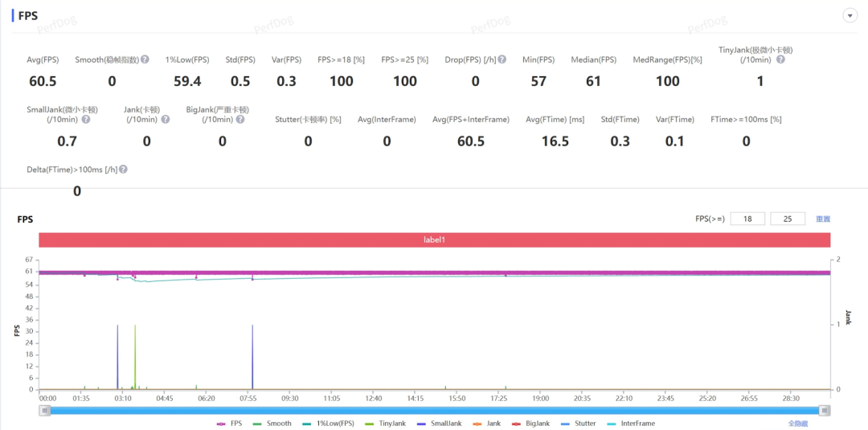
Task: Click the Var(FTime) value 0.1
Action: click(x=674, y=141)
